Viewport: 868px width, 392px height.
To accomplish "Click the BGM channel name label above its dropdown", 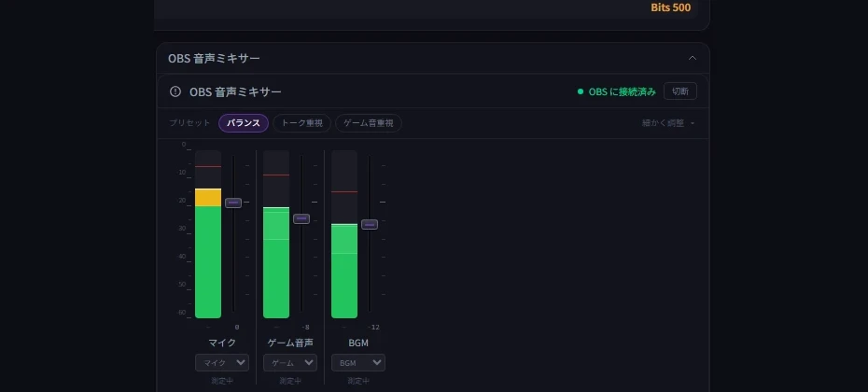I will 358,343.
